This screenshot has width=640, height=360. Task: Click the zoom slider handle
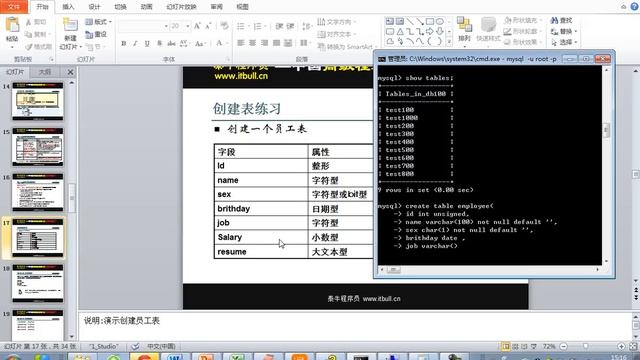tap(586, 347)
